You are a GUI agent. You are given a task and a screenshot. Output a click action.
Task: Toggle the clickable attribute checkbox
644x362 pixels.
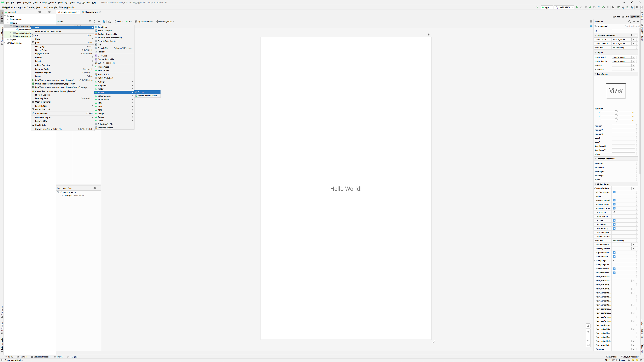pos(614,220)
